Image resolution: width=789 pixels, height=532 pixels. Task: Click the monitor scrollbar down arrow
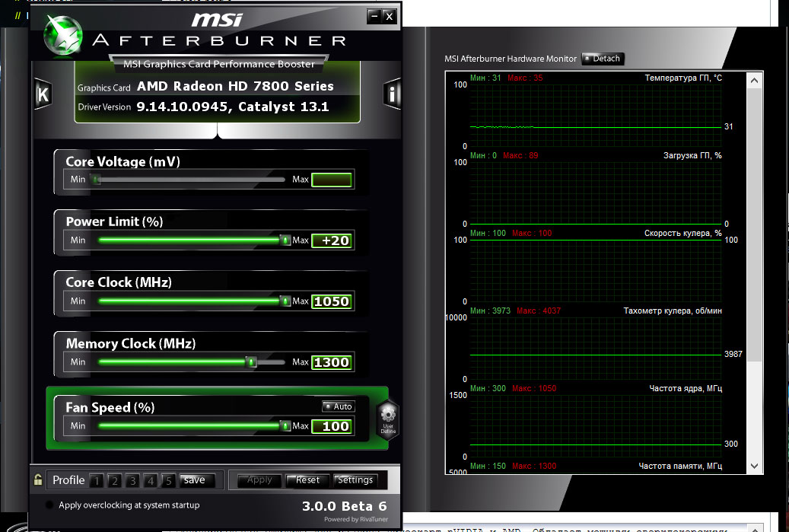tap(754, 466)
